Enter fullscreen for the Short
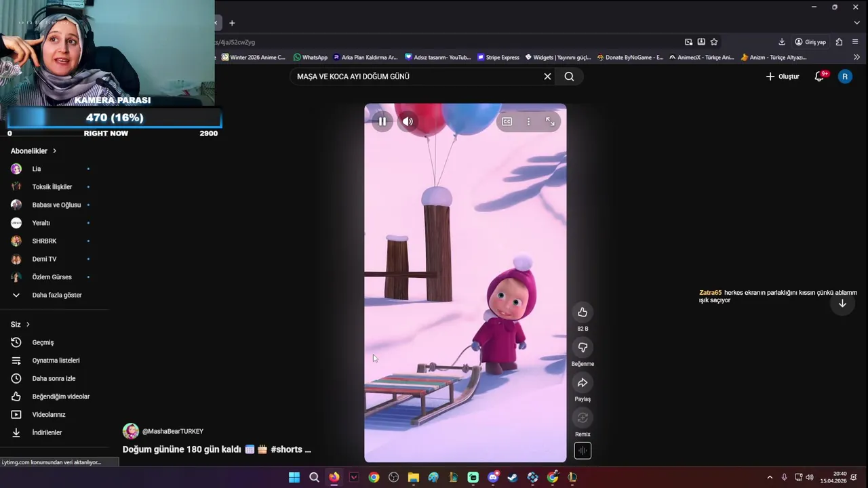Image resolution: width=868 pixels, height=488 pixels. (x=550, y=121)
